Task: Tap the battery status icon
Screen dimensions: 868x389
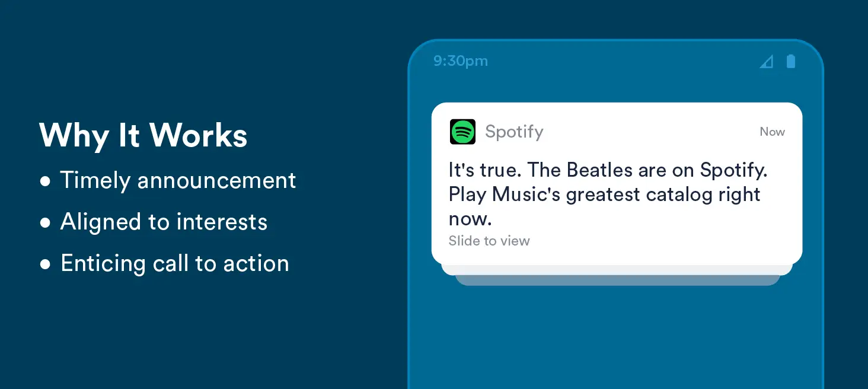Action: [791, 61]
